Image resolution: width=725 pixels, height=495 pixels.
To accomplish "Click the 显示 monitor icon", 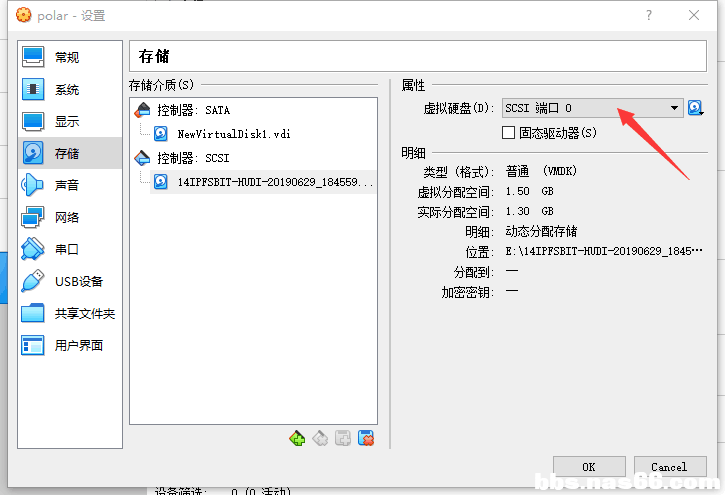I will coord(32,121).
